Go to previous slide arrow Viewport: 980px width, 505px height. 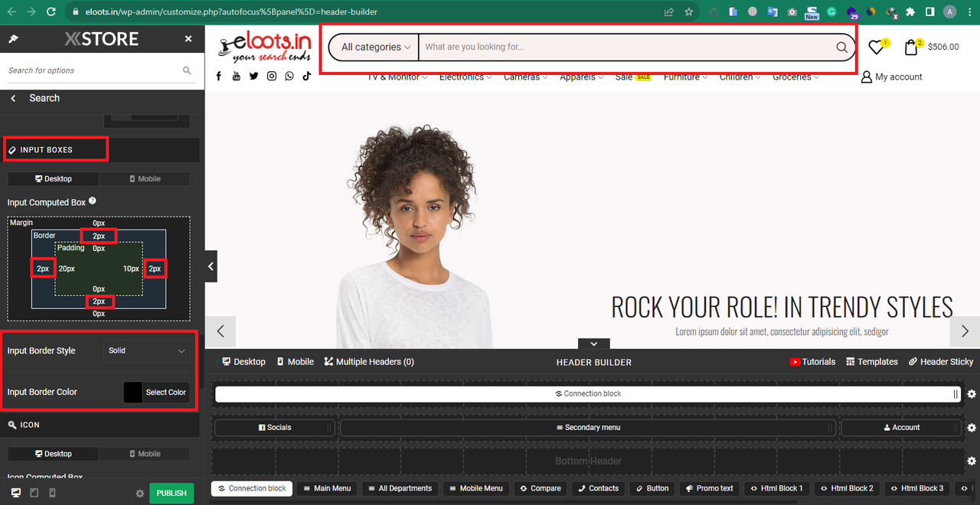(221, 331)
